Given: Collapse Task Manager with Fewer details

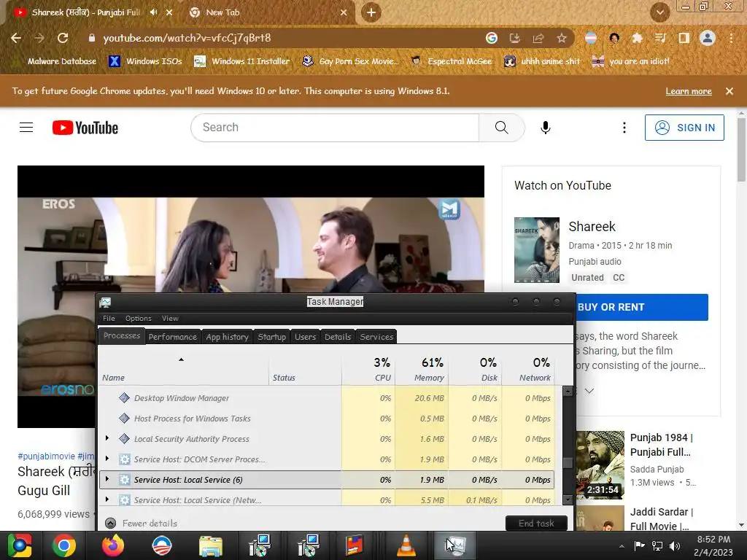Looking at the screenshot, I should coord(141,523).
